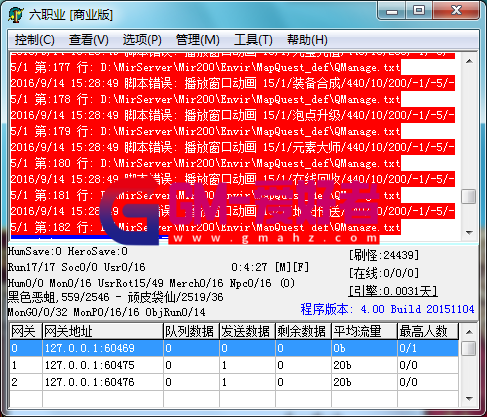
Task: Click the 网关地址 column header
Action: pyautogui.click(x=103, y=331)
